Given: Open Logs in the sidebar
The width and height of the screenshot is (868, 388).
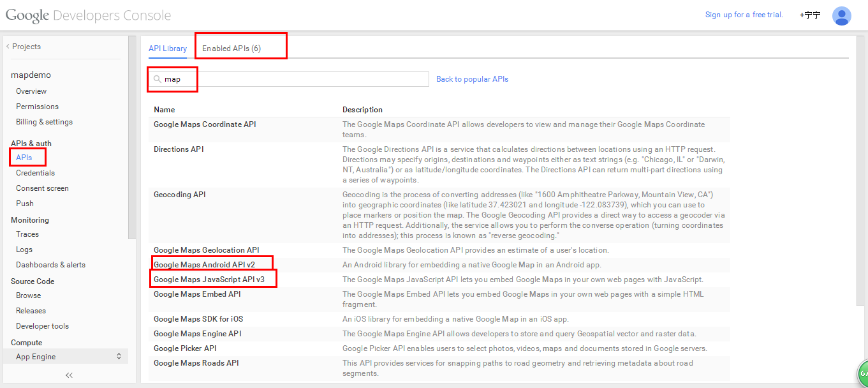Looking at the screenshot, I should click(24, 250).
